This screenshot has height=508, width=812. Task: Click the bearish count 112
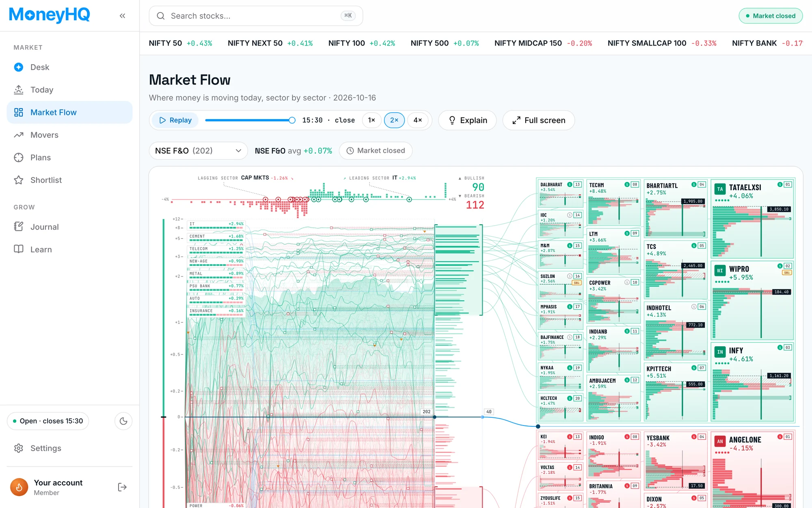pos(475,204)
